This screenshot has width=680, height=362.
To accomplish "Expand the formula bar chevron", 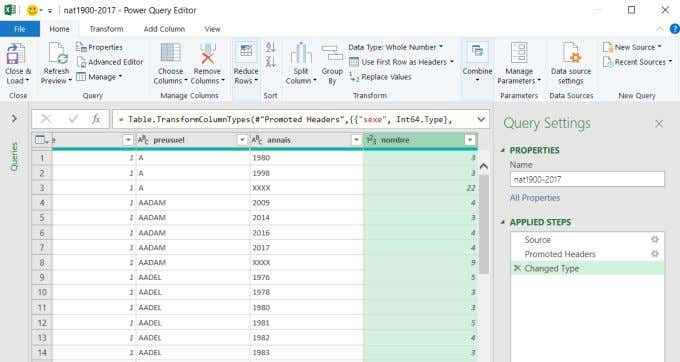I will coord(481,119).
